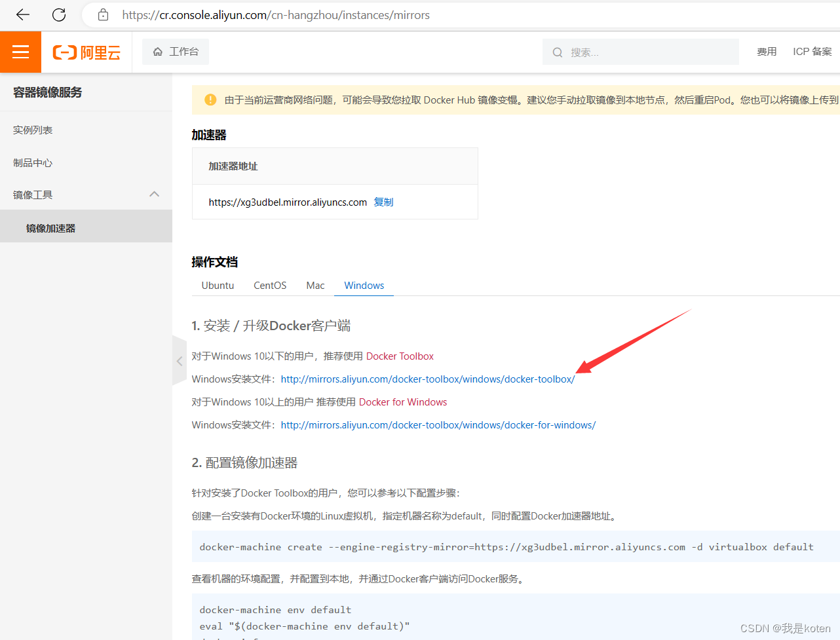Viewport: 840px width, 640px height.
Task: Click the 加速器地址 table header
Action: tap(335, 166)
